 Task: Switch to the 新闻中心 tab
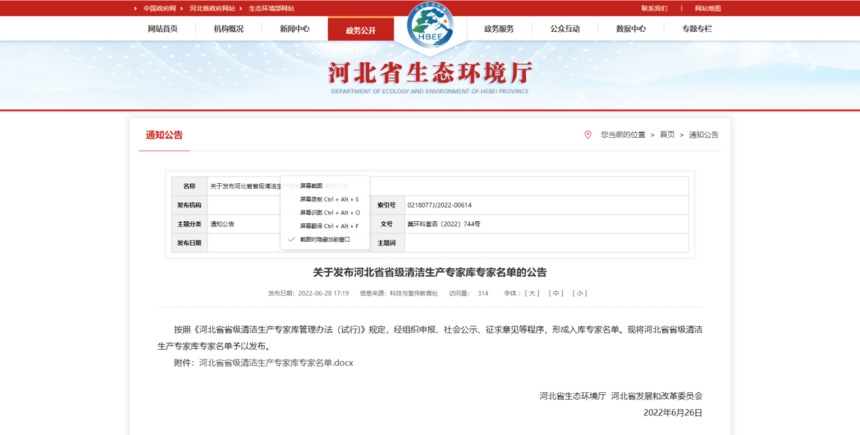[294, 29]
